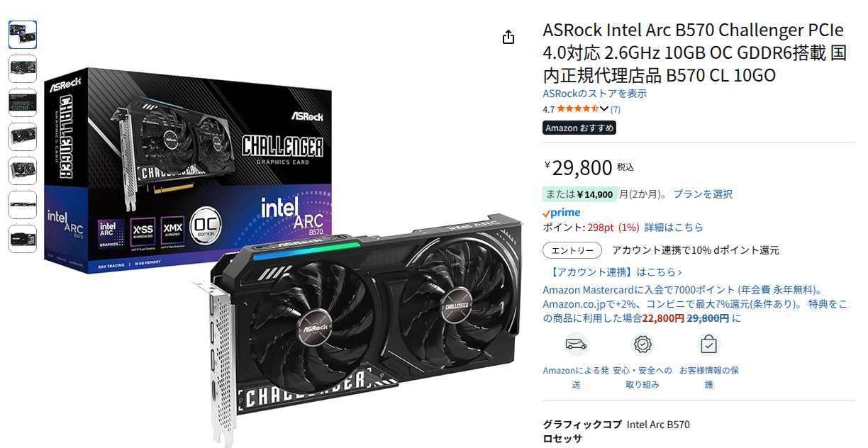
Task: Click the share icon above product image
Action: point(508,38)
